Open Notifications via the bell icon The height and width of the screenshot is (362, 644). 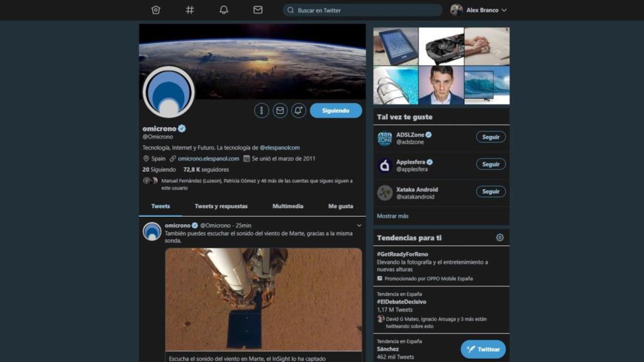point(224,10)
